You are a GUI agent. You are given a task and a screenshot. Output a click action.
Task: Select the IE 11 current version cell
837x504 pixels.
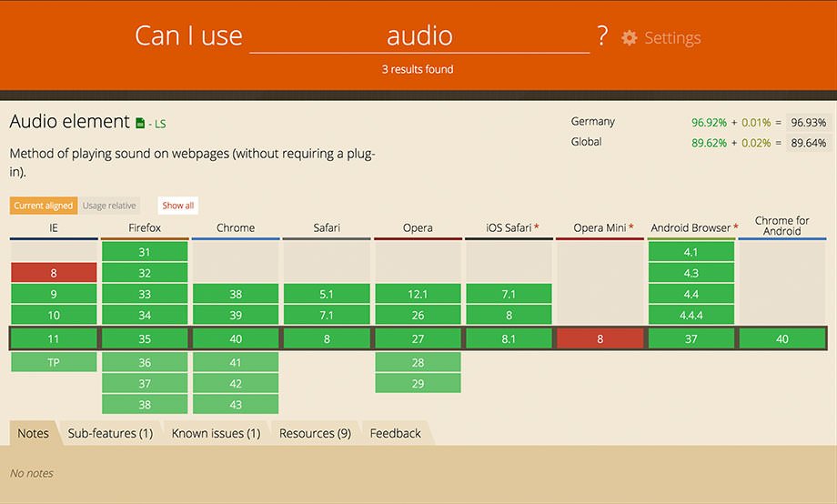coord(54,338)
